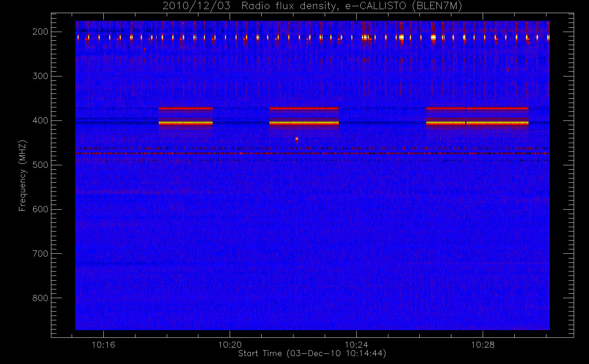Click the 10:24 time tick label
This screenshot has height=364, width=589.
pos(356,345)
